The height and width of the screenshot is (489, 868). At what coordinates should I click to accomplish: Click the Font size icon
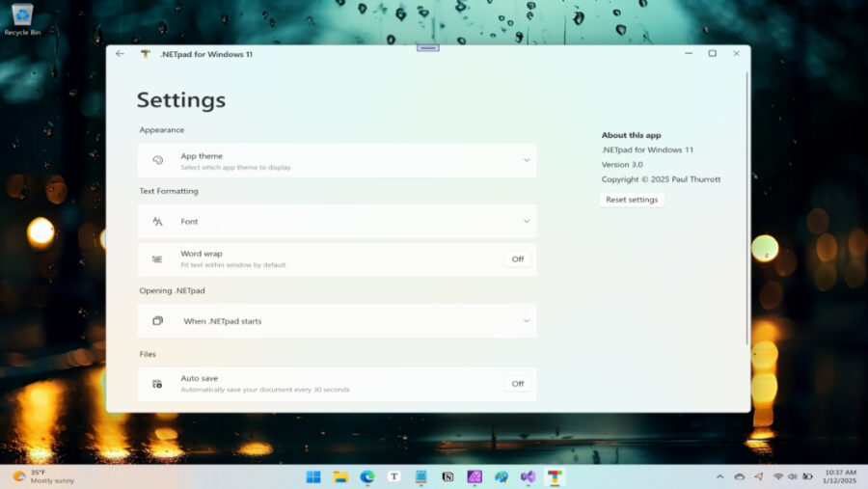coord(157,222)
